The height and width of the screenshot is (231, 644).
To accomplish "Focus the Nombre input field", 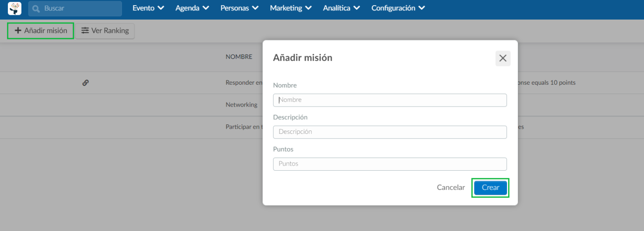I will click(x=390, y=100).
